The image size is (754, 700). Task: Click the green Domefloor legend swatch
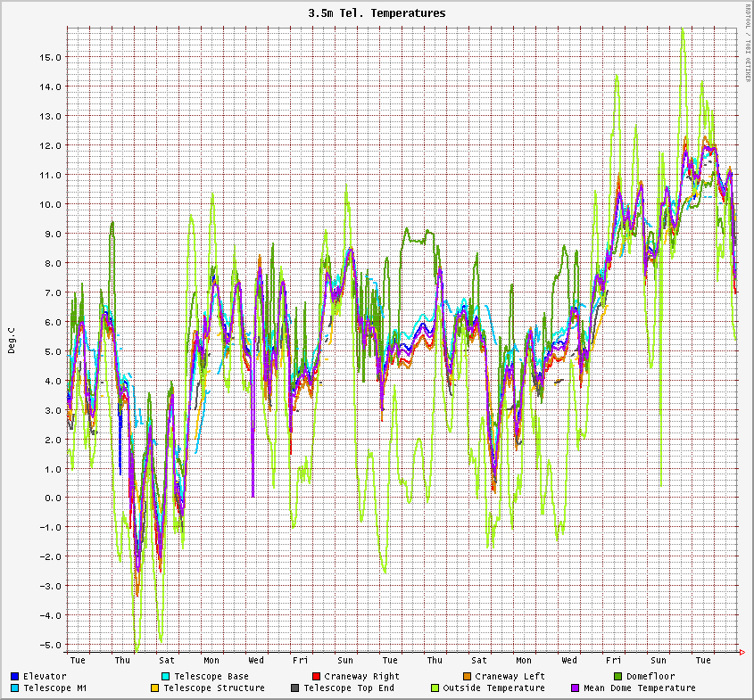[x=617, y=677]
